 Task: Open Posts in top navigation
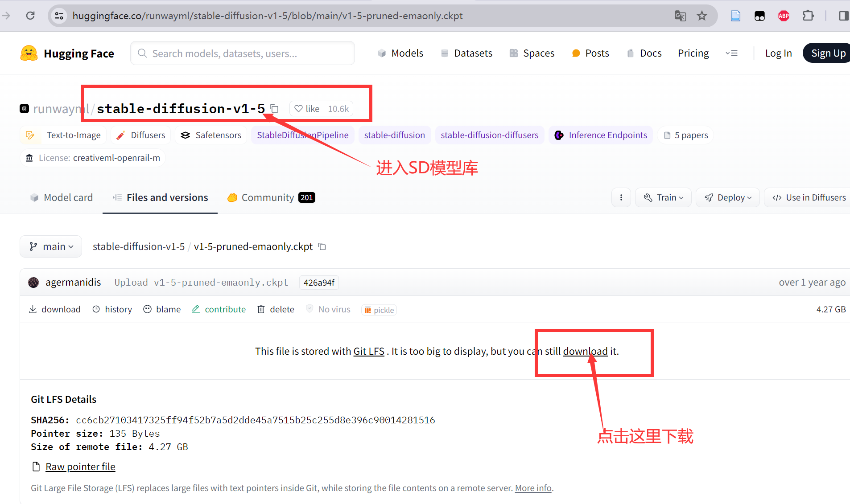click(x=590, y=53)
